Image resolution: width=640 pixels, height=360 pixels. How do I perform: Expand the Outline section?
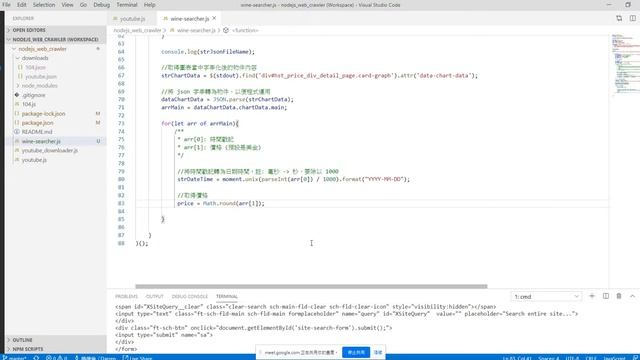[56, 340]
